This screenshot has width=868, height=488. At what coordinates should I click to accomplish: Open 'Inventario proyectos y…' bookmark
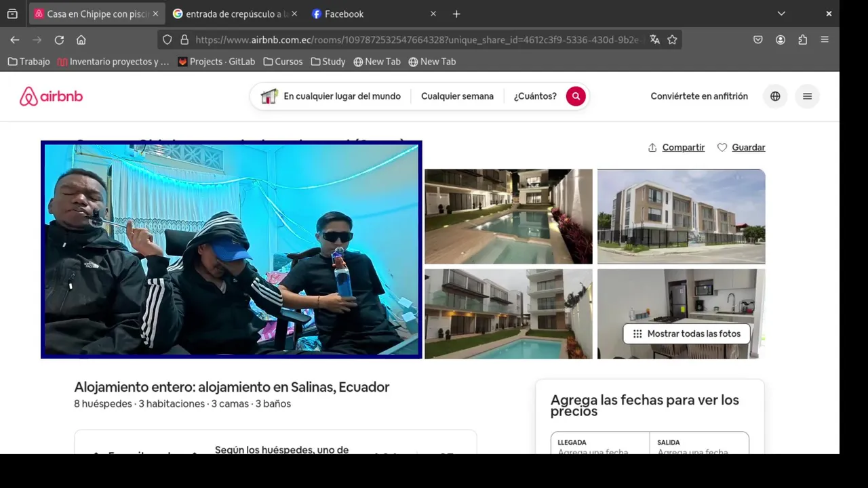coord(113,62)
